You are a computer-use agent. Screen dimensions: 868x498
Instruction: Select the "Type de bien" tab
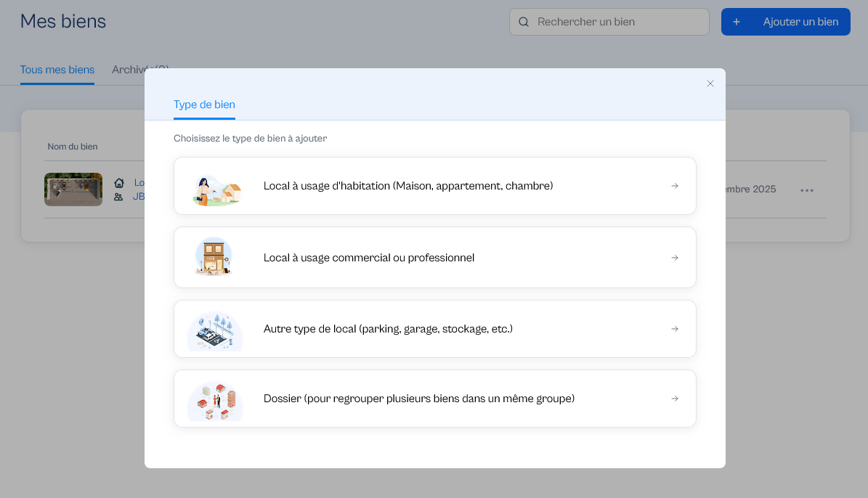(204, 105)
